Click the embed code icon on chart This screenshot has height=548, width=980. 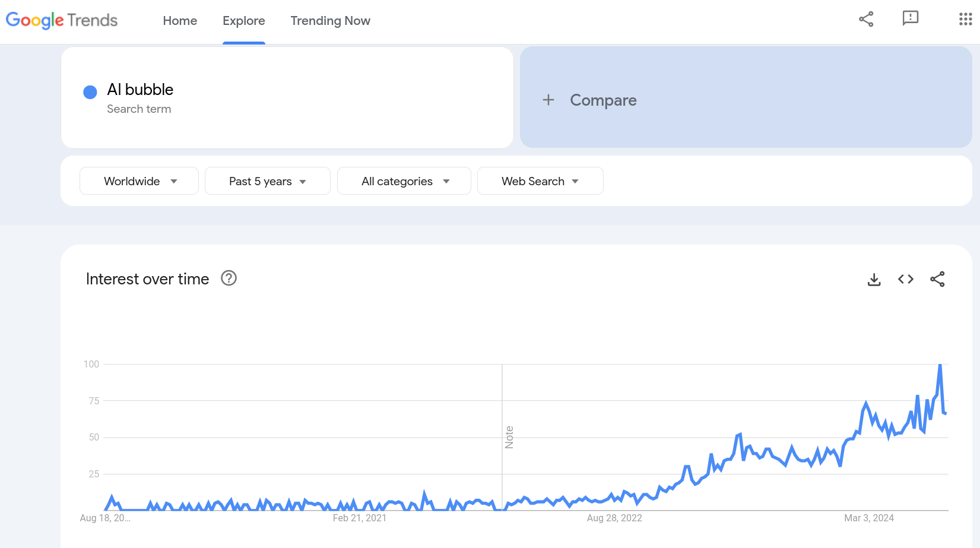[x=905, y=279]
